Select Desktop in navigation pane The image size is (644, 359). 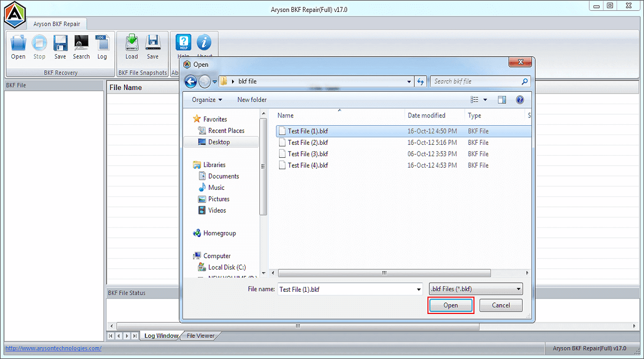tap(221, 142)
